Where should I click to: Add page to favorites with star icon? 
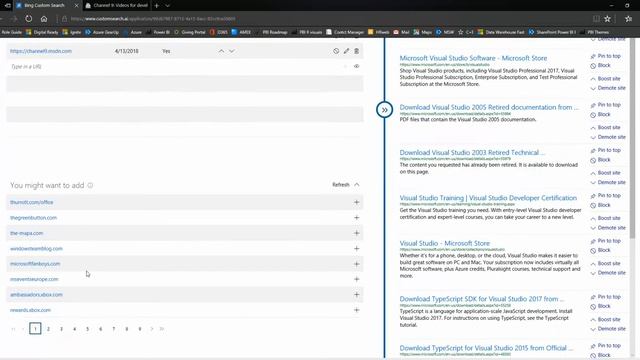click(607, 19)
